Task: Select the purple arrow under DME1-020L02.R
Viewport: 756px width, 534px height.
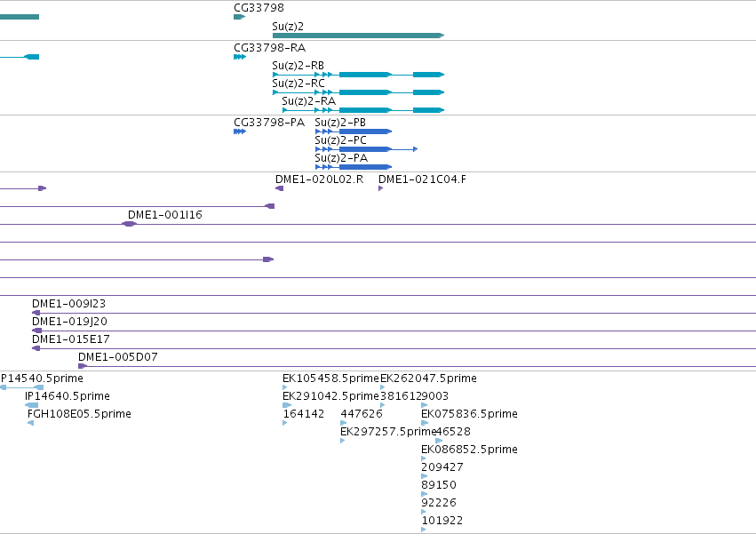Action: click(279, 188)
